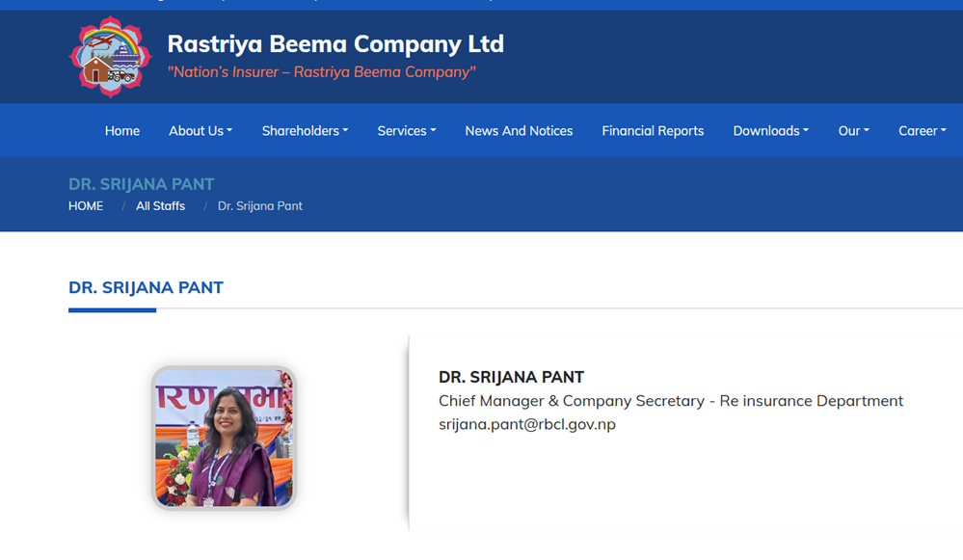This screenshot has height=560, width=963.
Task: Click the Rastriya Beema Company Ltd title
Action: (335, 44)
